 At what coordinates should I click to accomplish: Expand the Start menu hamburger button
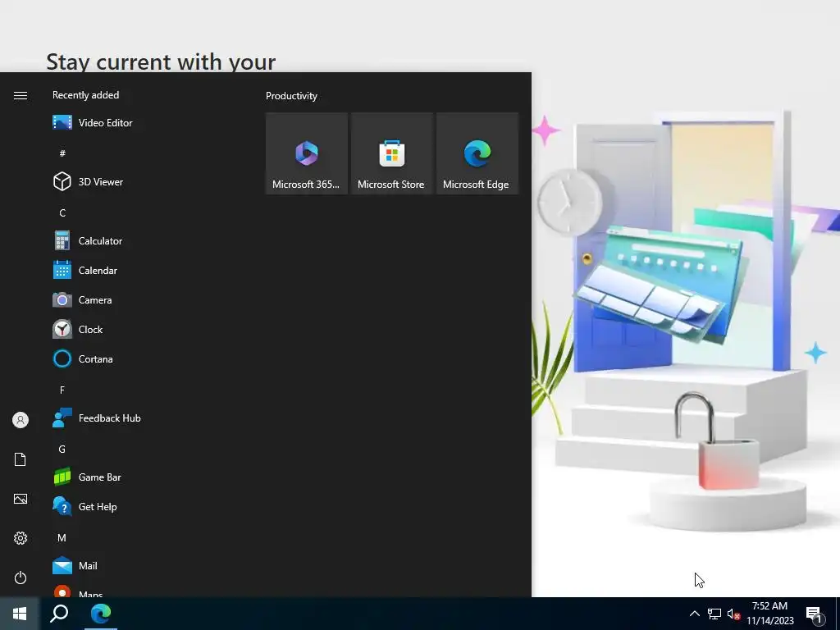pos(21,95)
